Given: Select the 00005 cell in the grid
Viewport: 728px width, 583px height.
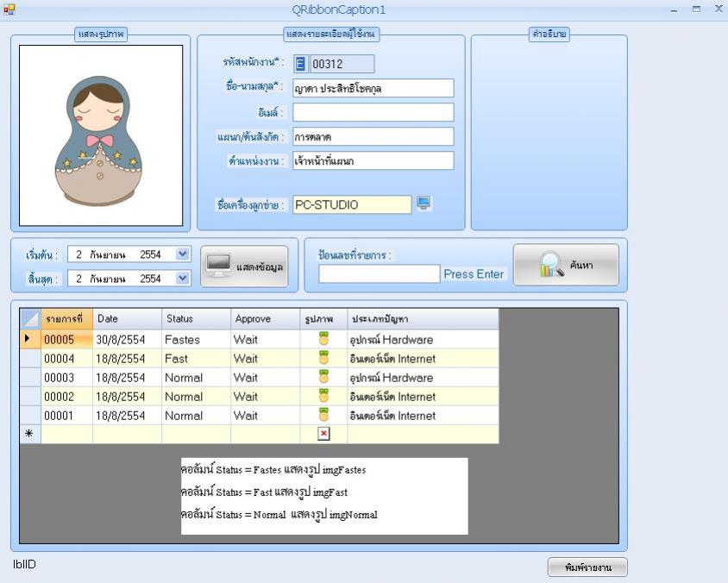Looking at the screenshot, I should (67, 339).
